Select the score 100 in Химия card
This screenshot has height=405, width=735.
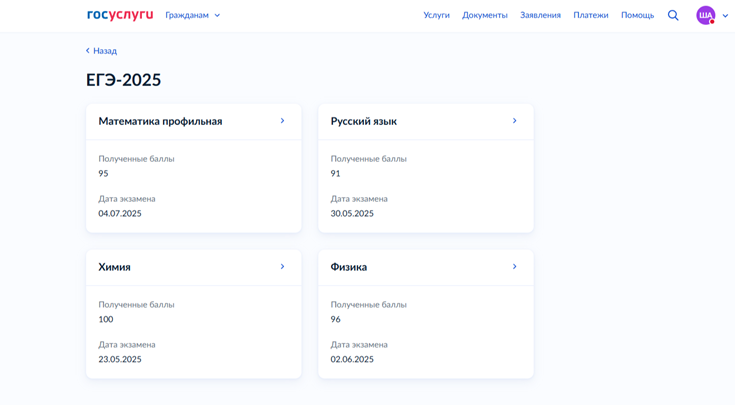(x=105, y=319)
